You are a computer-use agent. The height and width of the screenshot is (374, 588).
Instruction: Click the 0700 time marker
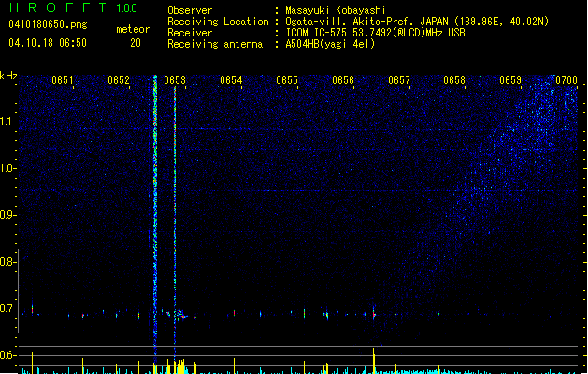click(x=566, y=80)
